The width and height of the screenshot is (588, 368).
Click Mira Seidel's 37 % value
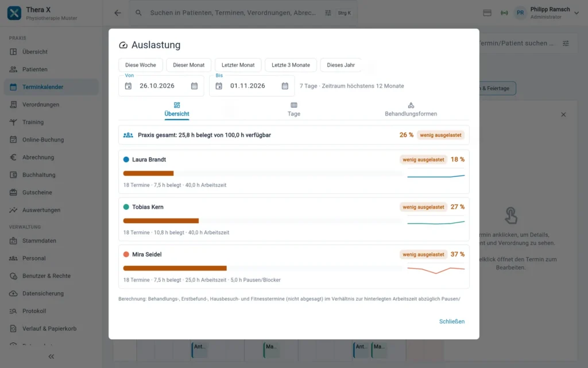click(458, 255)
